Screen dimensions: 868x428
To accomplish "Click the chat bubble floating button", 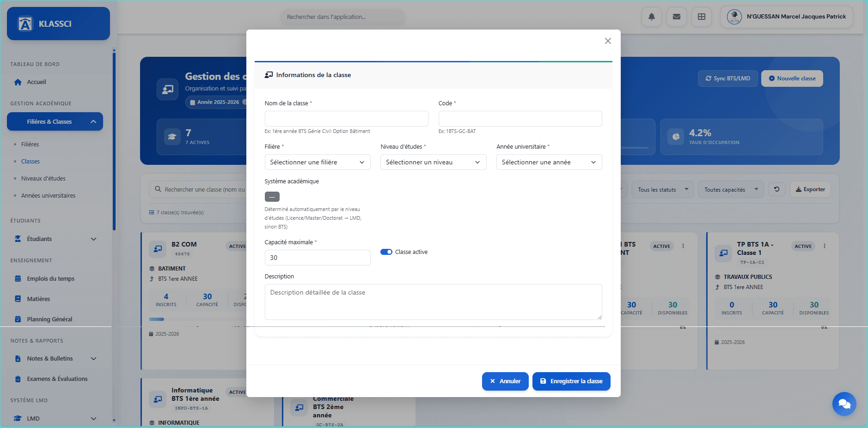I will click(844, 404).
